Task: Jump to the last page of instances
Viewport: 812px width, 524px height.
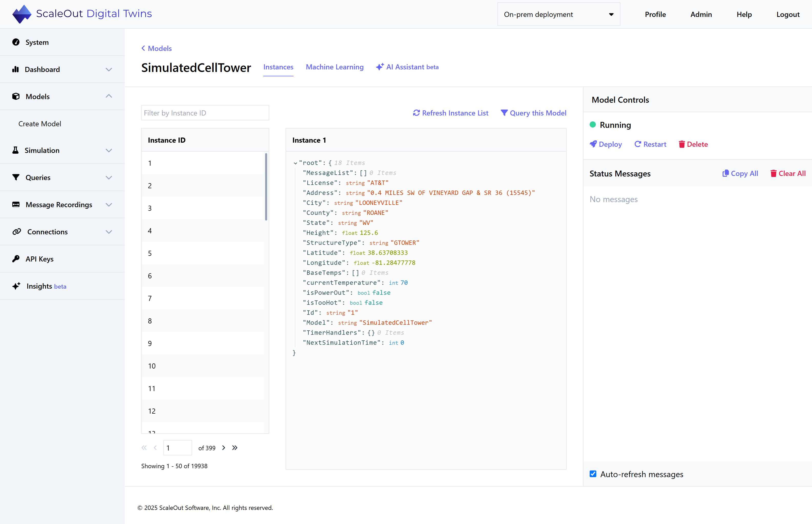Action: [x=235, y=448]
